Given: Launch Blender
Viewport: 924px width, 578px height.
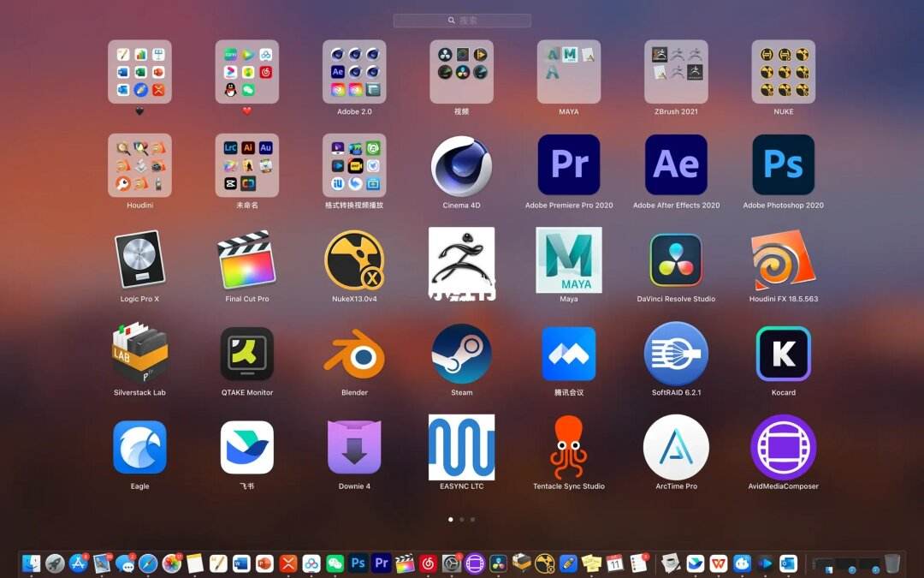Looking at the screenshot, I should point(354,354).
